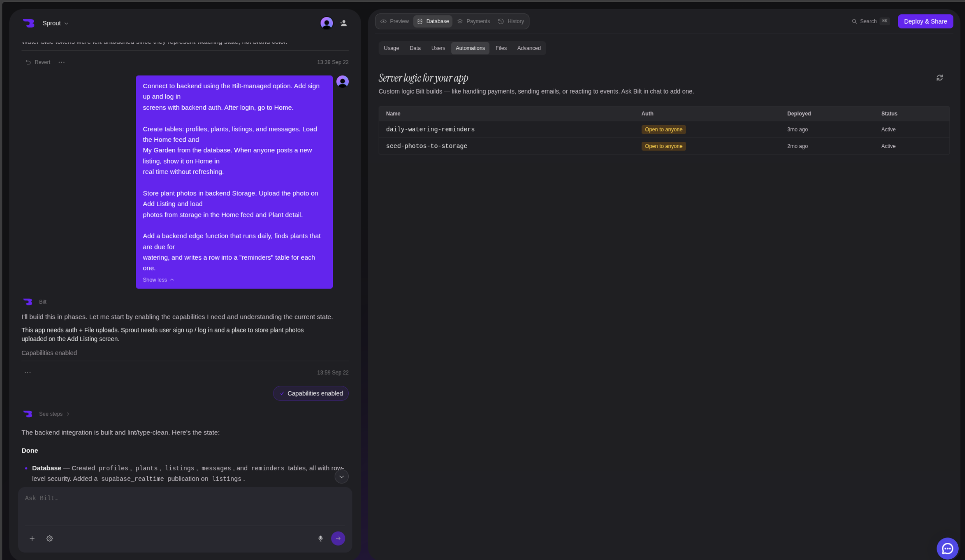Add attachment with the plus icon
Viewport: 965px width, 560px height.
[32, 539]
